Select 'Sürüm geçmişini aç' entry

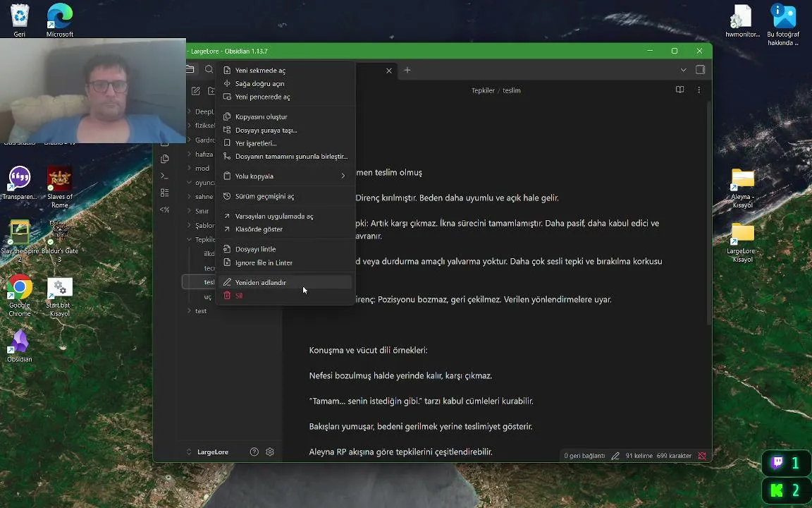(x=286, y=196)
